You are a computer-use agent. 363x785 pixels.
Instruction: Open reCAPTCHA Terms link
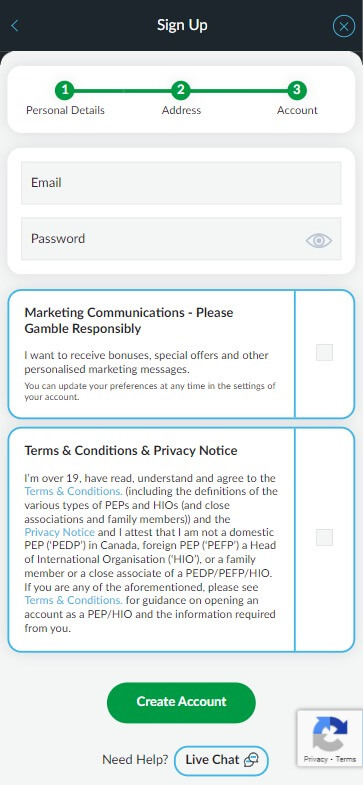click(346, 759)
